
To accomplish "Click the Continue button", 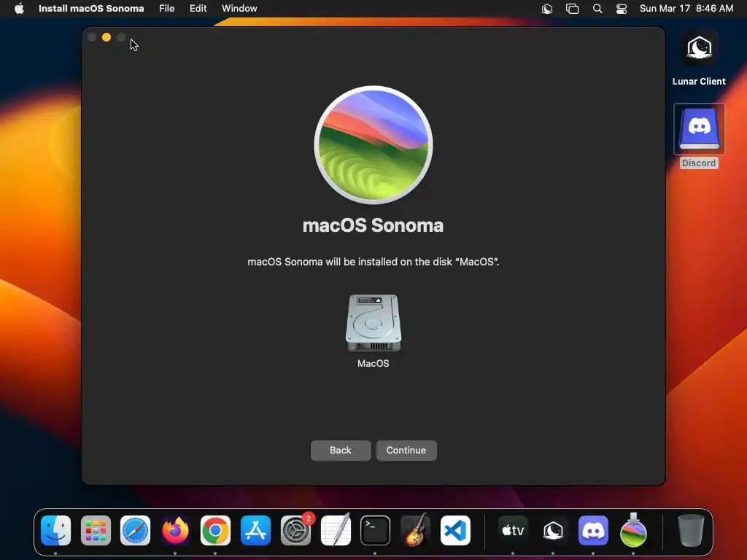I will click(406, 451).
